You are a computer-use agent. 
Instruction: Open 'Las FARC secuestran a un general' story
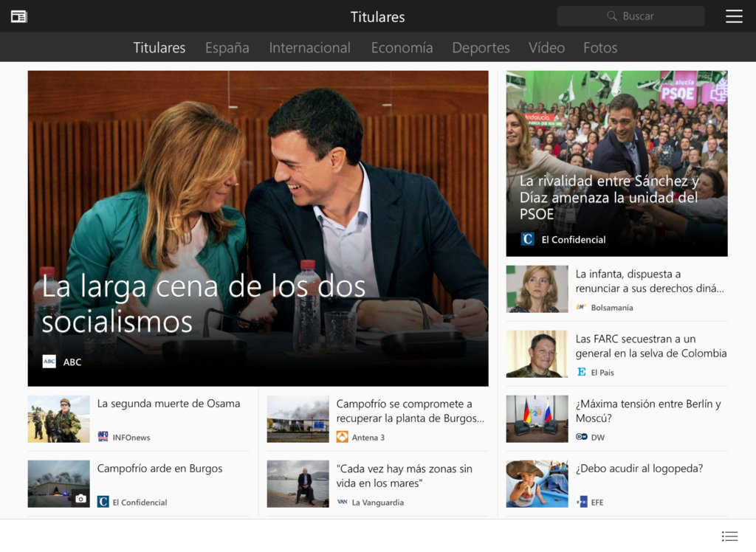(x=651, y=345)
